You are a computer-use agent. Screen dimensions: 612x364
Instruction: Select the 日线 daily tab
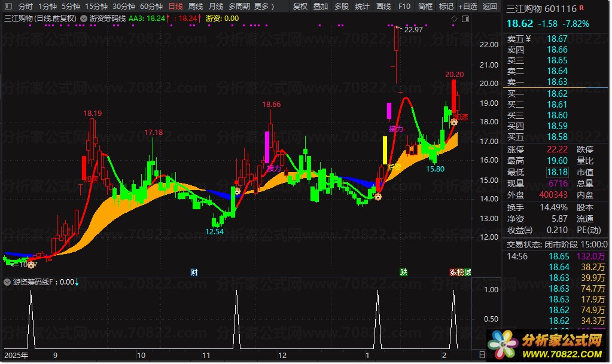(176, 6)
